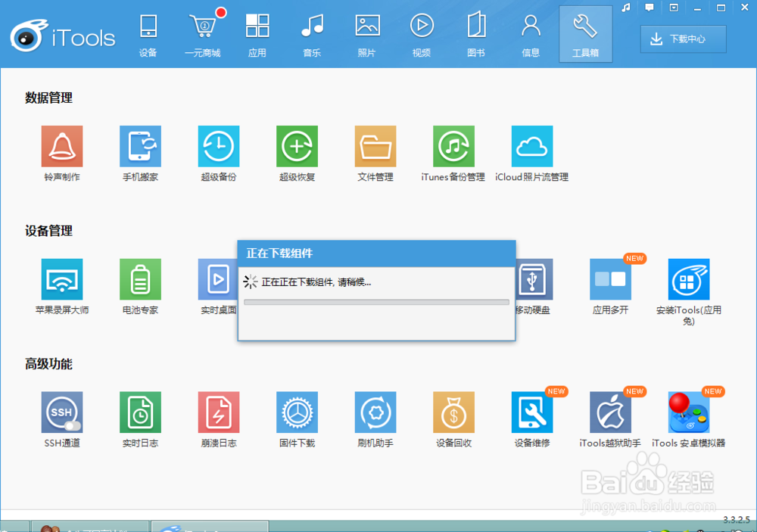Open the 文件管理 file manager tool
Image resolution: width=757 pixels, height=532 pixels.
[x=375, y=146]
